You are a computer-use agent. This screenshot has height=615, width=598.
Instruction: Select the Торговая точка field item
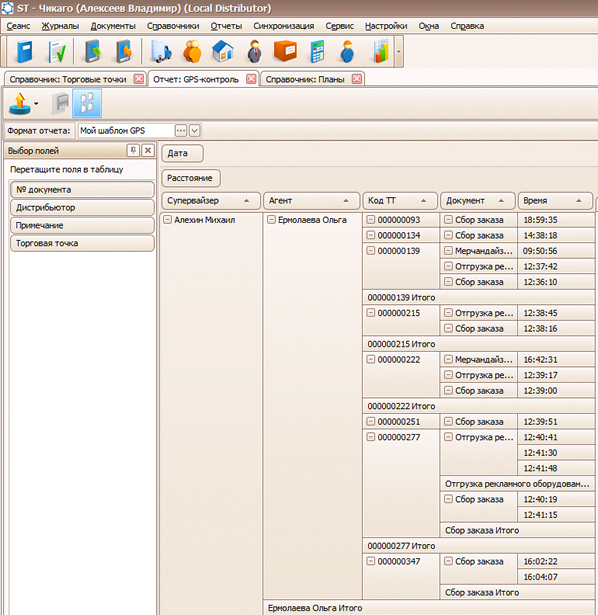[x=82, y=243]
